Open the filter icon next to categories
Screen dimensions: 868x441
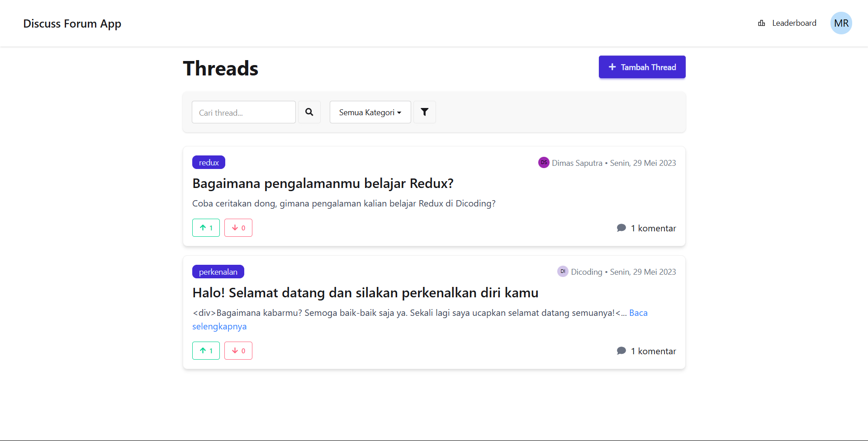coord(424,112)
